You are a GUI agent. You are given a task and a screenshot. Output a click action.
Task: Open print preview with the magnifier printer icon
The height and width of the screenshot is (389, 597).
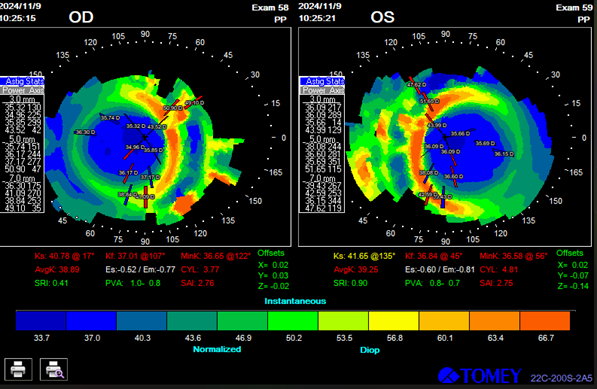pos(54,369)
